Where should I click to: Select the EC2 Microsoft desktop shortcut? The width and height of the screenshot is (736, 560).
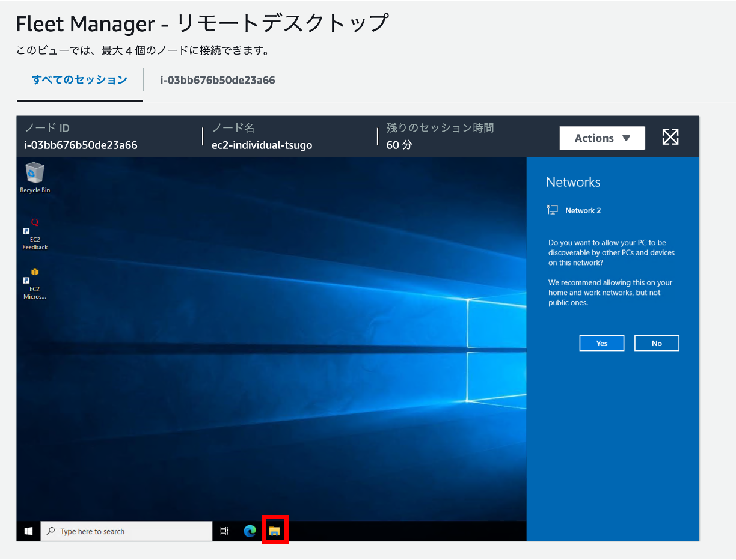point(35,284)
